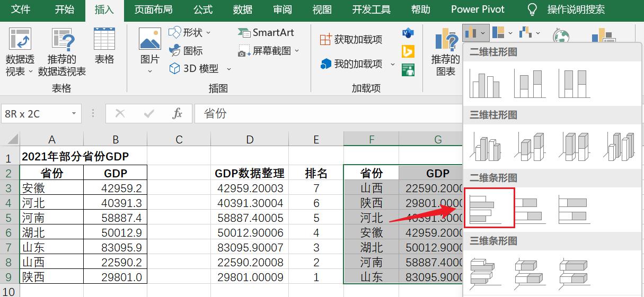Image resolution: width=644 pixels, height=297 pixels.
Task: Insert a 2D stacked column chart
Action: coord(530,84)
